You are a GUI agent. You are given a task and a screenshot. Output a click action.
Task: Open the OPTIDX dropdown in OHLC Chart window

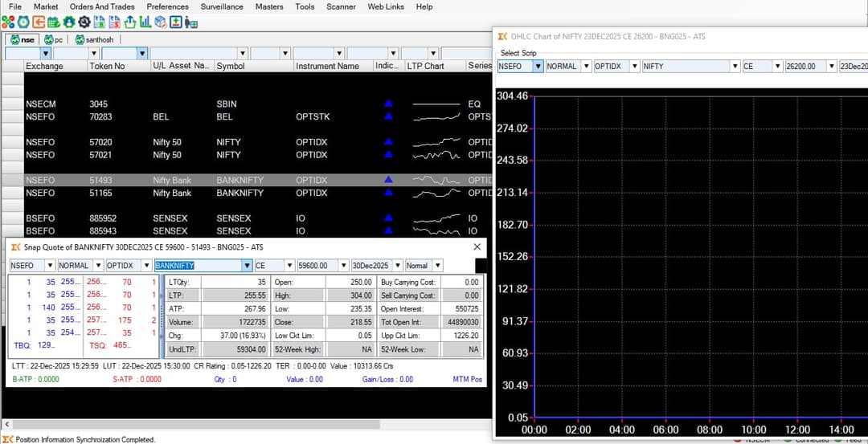[x=635, y=67]
